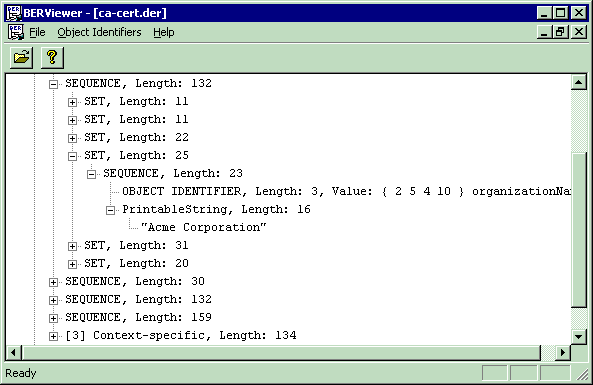Expand the [3] Context-specific, Length: 134 node
593x385 pixels.
(53, 336)
